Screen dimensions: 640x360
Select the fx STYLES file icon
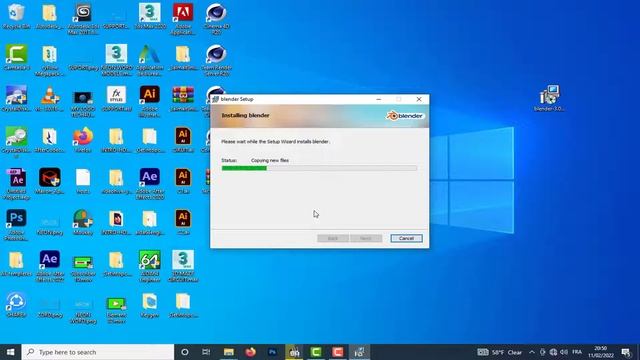[x=116, y=99]
